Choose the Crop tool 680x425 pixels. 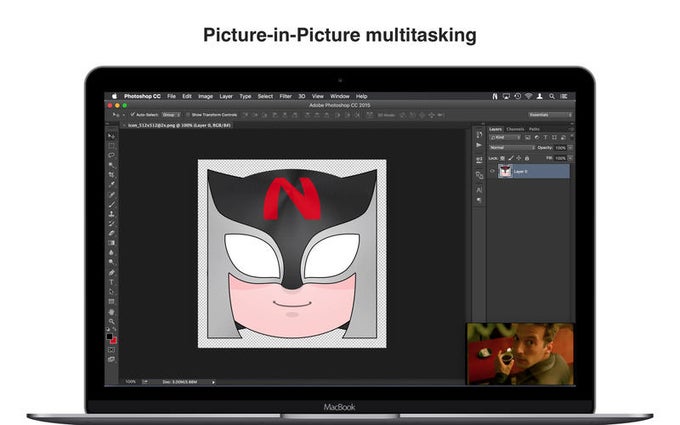tap(111, 174)
